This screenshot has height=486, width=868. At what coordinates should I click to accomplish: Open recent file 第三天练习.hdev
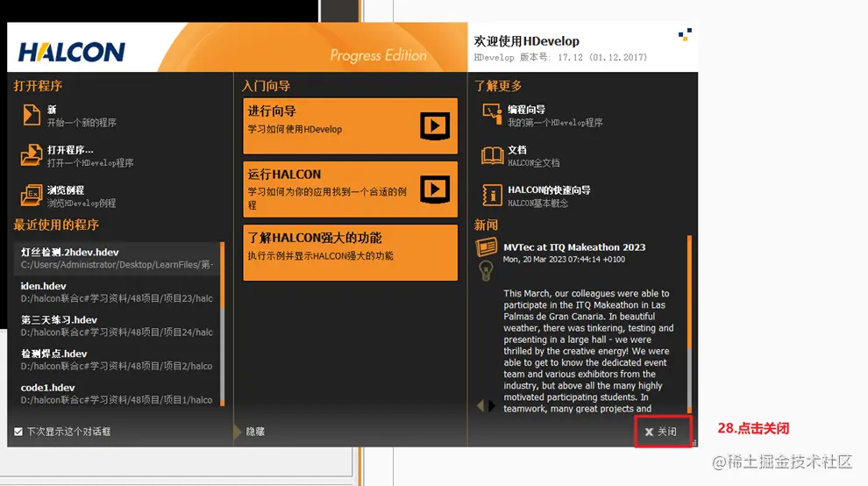[x=117, y=325]
